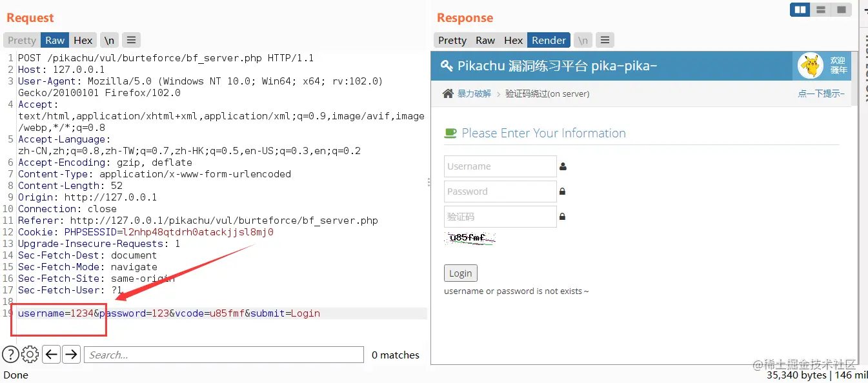Click the Sec-Fetch-Mode: navigate line
868x383 pixels.
[88, 267]
